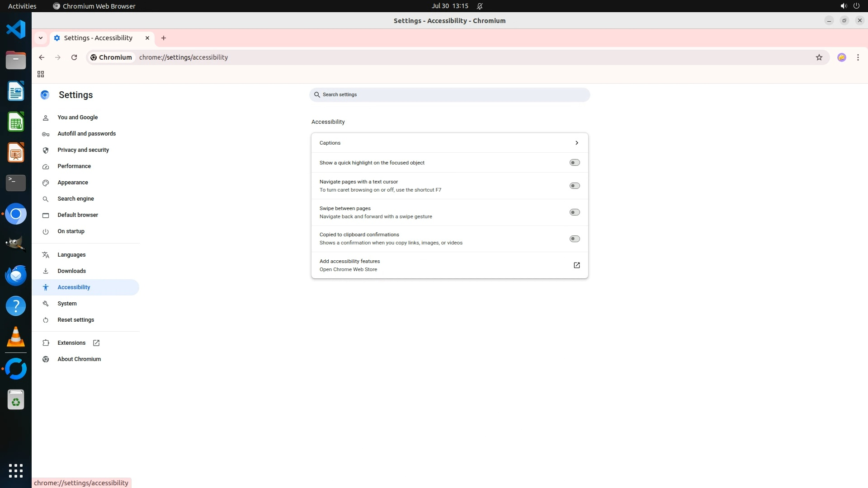Viewport: 868px width, 488px height.
Task: Launch Visual Studio Code from dock
Action: (x=16, y=30)
